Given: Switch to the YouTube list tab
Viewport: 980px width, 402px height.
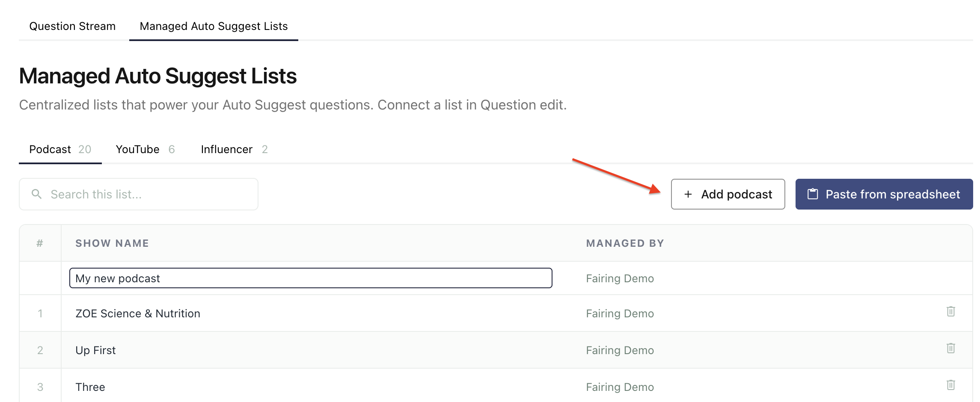Looking at the screenshot, I should 146,149.
